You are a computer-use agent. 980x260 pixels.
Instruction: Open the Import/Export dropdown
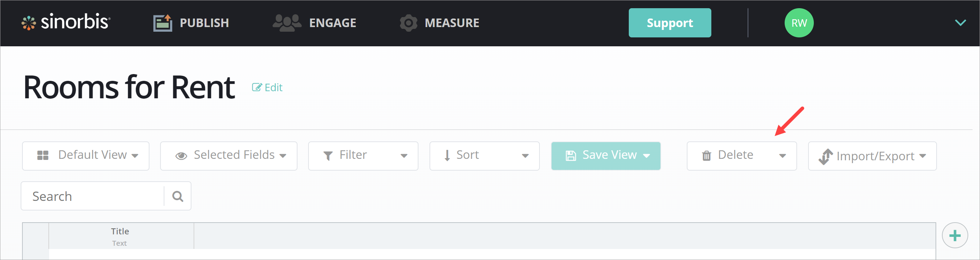click(x=872, y=156)
